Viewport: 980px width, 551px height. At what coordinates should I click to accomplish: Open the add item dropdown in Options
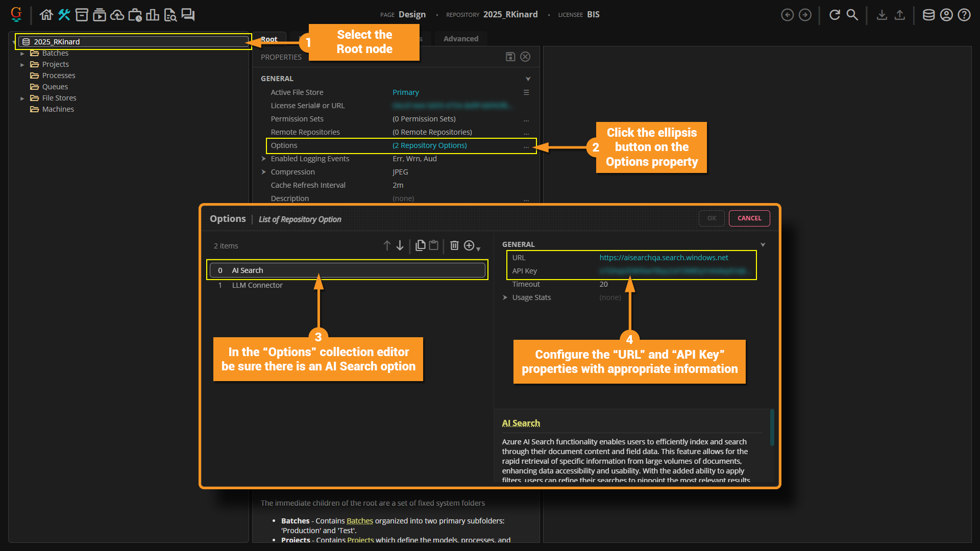tap(472, 246)
